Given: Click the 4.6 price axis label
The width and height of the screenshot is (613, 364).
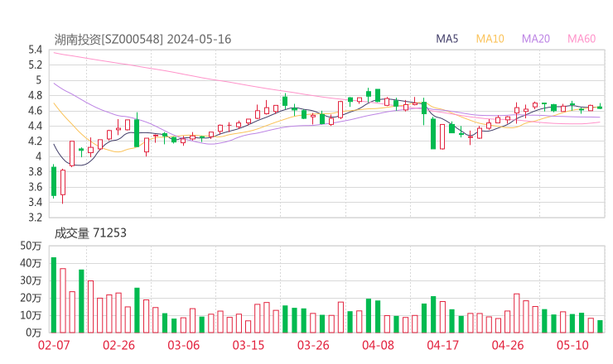Looking at the screenshot, I should (x=35, y=111).
